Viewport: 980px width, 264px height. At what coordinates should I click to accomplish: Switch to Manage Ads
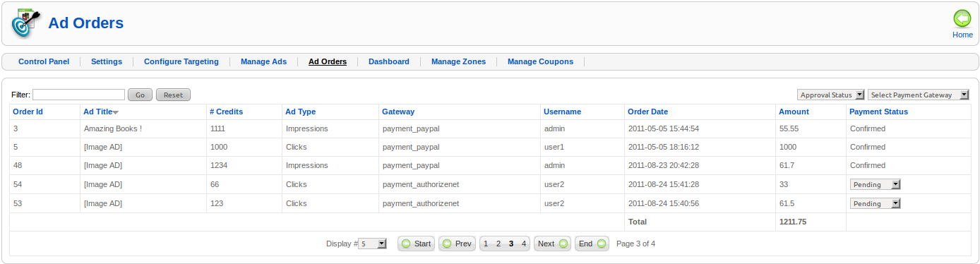pos(263,61)
